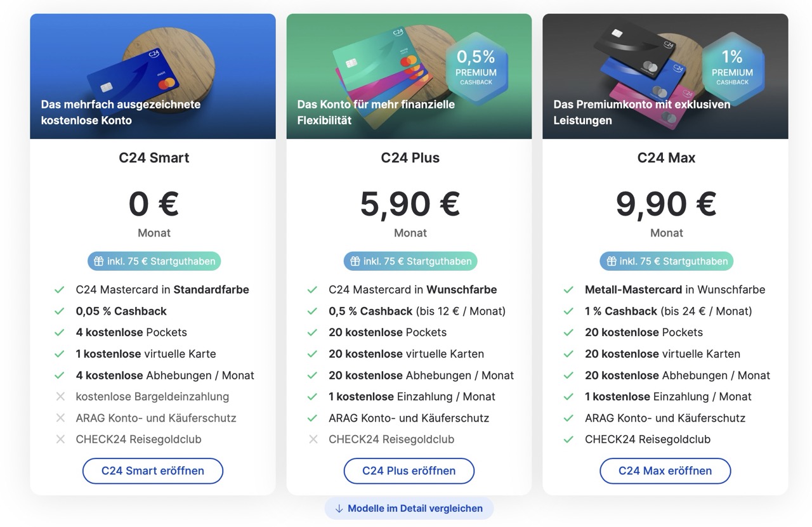The height and width of the screenshot is (527, 812).
Task: Click the gift icon in C24 Smart badge
Action: coord(99,261)
